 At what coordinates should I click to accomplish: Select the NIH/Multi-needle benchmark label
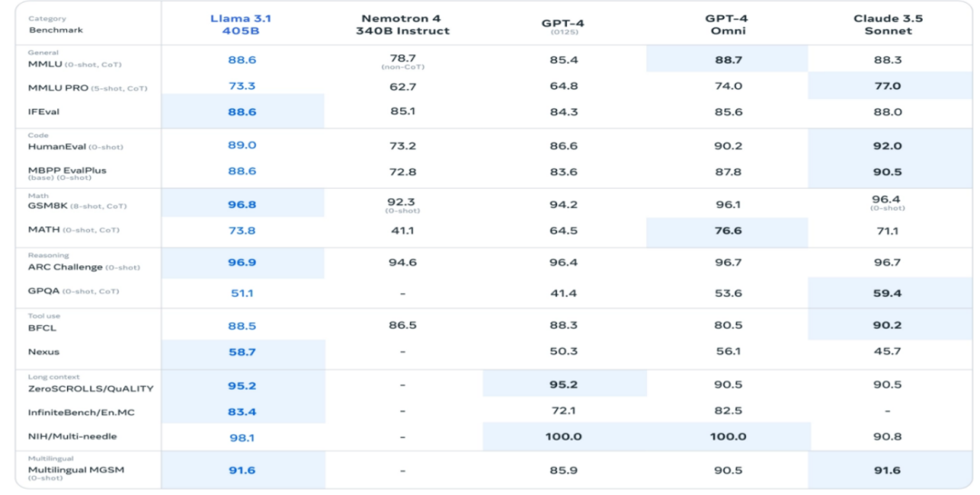(73, 436)
